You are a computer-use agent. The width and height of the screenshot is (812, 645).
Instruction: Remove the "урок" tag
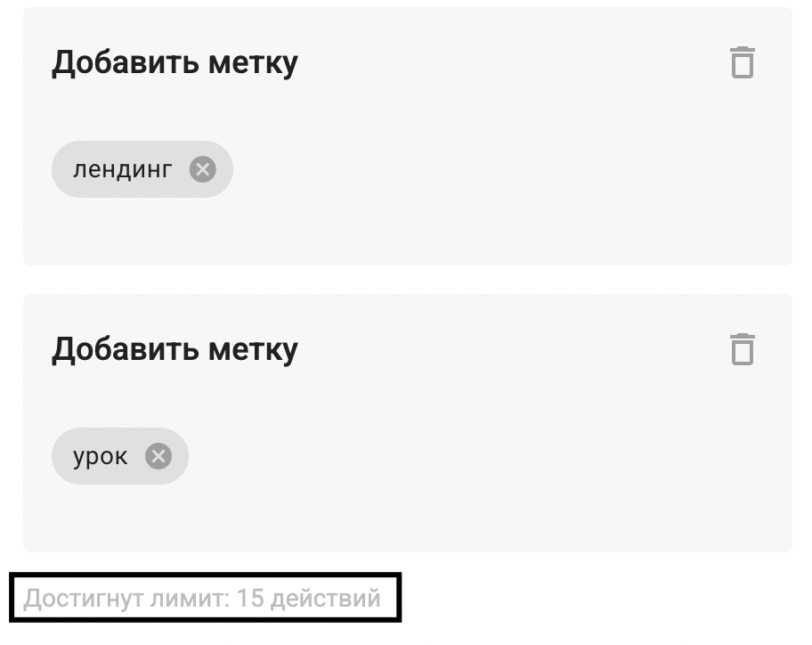tap(158, 456)
